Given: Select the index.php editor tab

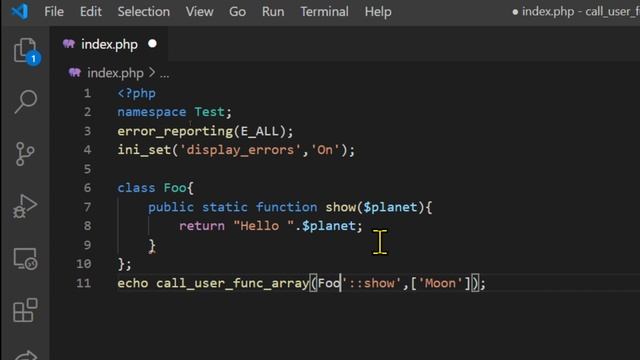Looking at the screenshot, I should point(109,44).
